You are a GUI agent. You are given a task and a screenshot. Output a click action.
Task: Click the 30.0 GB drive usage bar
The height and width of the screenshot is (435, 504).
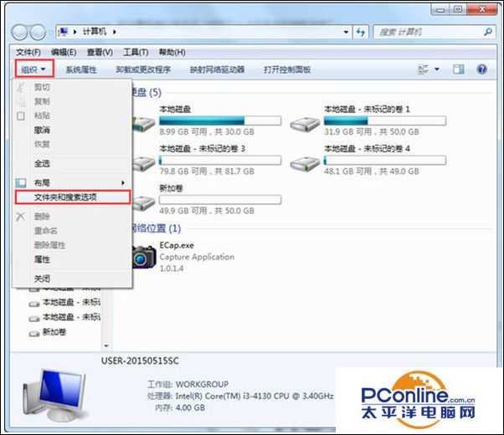point(220,120)
